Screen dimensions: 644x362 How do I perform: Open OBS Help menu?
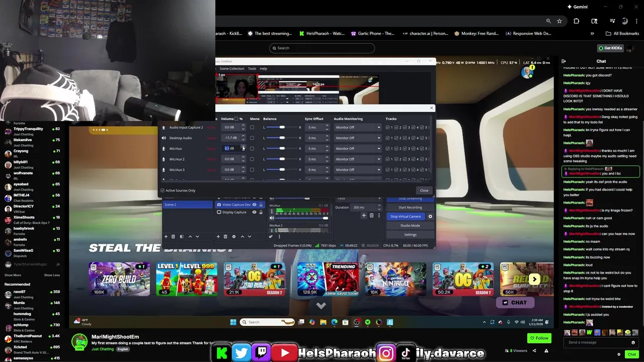[263, 68]
